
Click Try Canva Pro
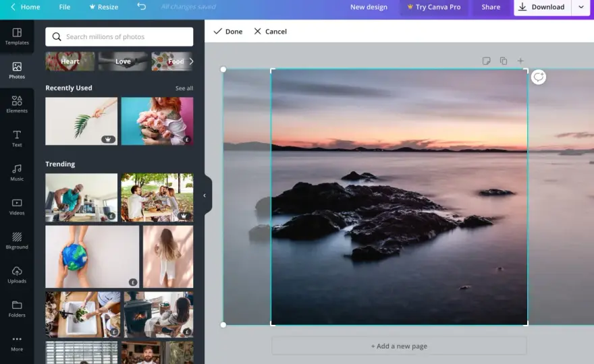tap(434, 7)
